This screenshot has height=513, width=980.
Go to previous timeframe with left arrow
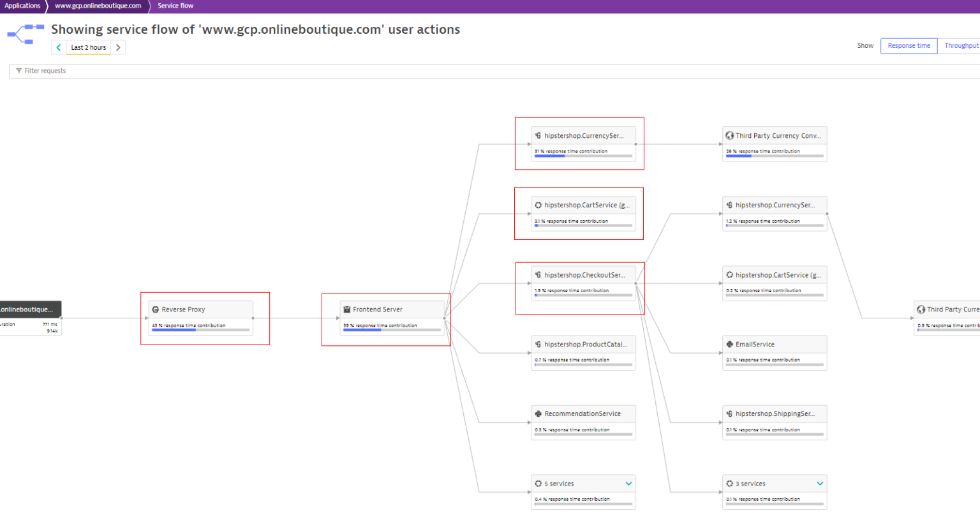(x=59, y=48)
